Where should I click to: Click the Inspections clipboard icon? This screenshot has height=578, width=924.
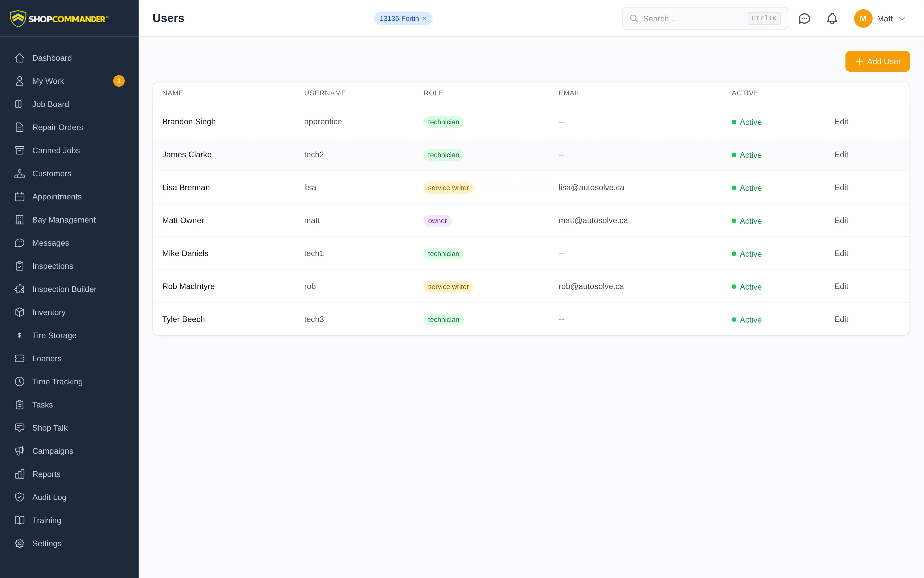click(19, 266)
